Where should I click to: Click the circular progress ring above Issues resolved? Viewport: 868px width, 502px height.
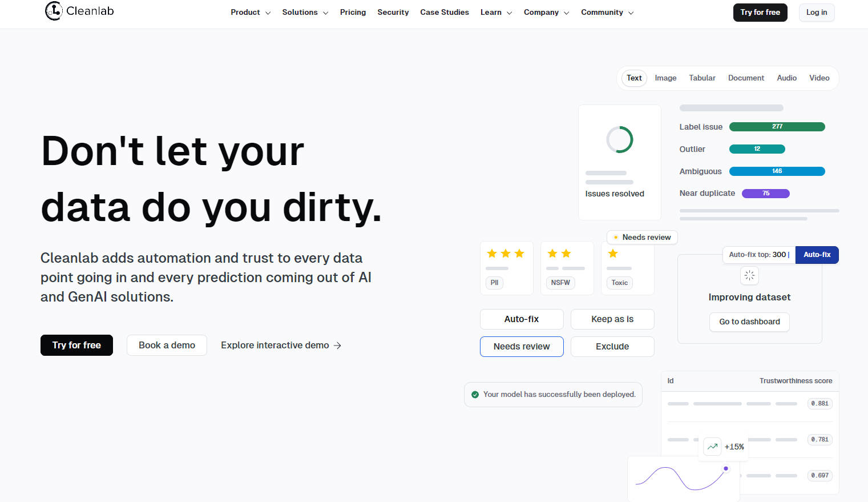[x=620, y=139]
